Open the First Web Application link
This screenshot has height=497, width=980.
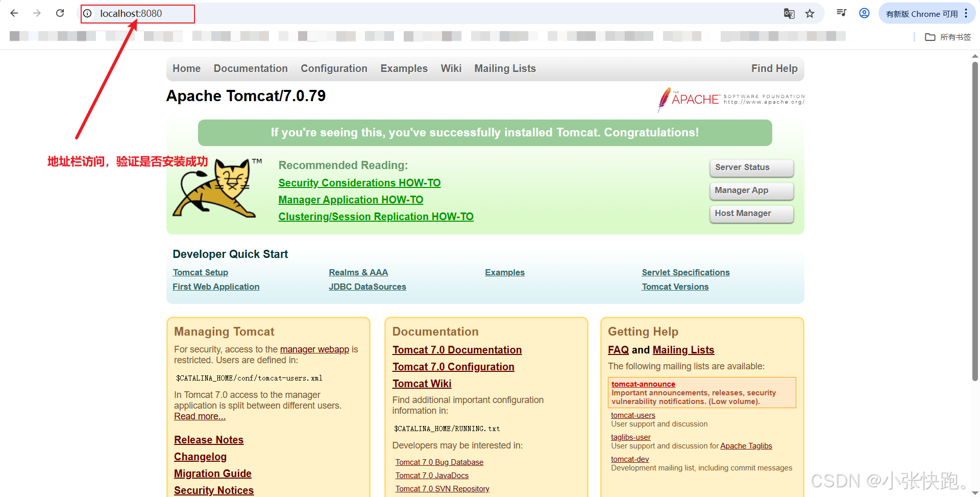tap(216, 287)
